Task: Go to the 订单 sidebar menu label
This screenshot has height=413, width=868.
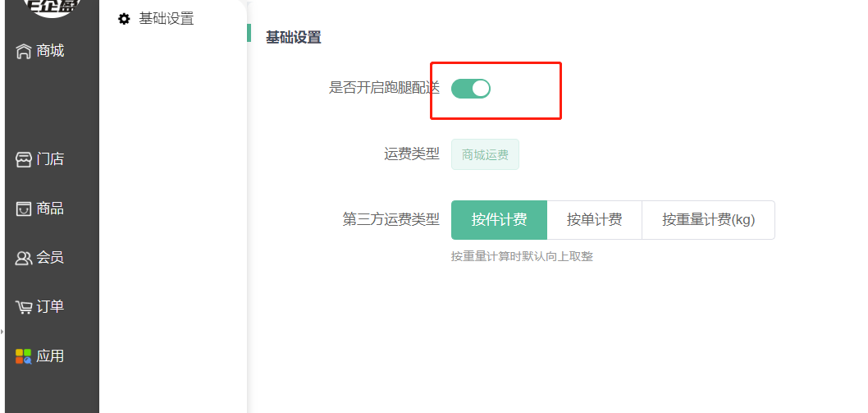Action: coord(50,307)
